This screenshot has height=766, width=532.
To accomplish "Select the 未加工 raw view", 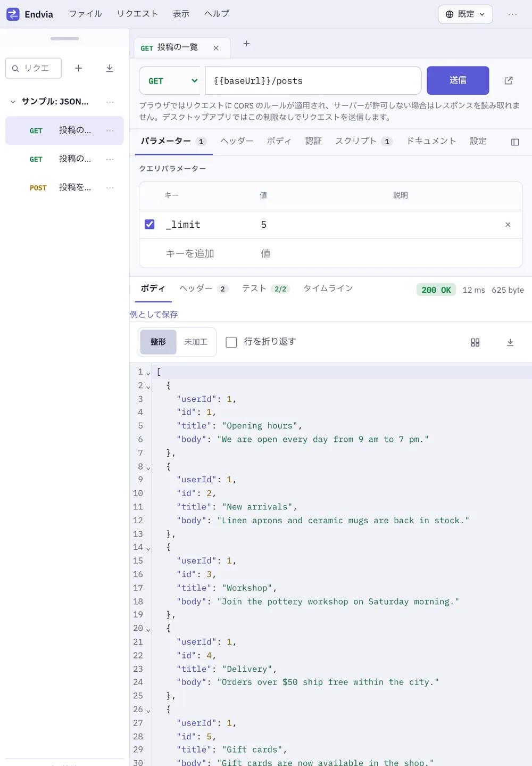I will tap(196, 342).
